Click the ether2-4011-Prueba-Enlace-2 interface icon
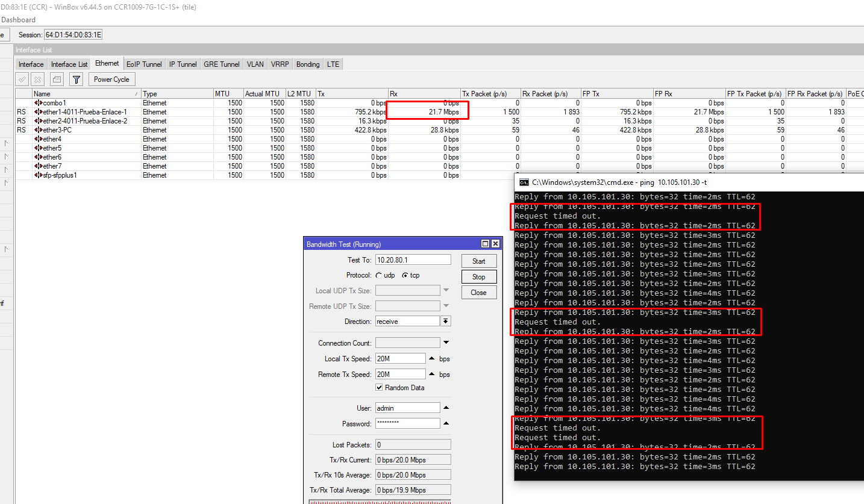Image resolution: width=864 pixels, height=504 pixels. coord(39,121)
